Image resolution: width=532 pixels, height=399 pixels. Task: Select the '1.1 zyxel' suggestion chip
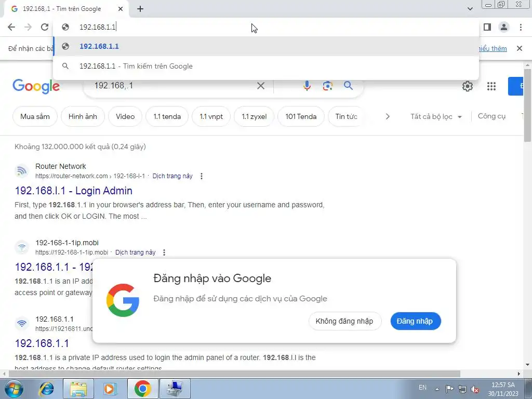(254, 116)
